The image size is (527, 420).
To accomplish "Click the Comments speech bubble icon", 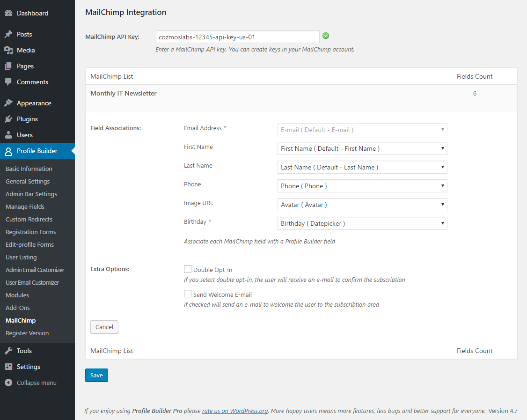I will (x=8, y=82).
